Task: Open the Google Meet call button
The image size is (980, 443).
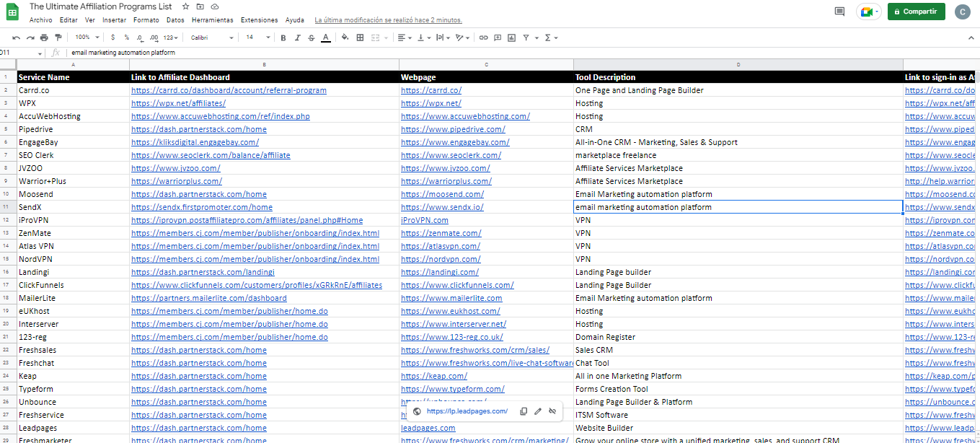Action: pos(868,12)
